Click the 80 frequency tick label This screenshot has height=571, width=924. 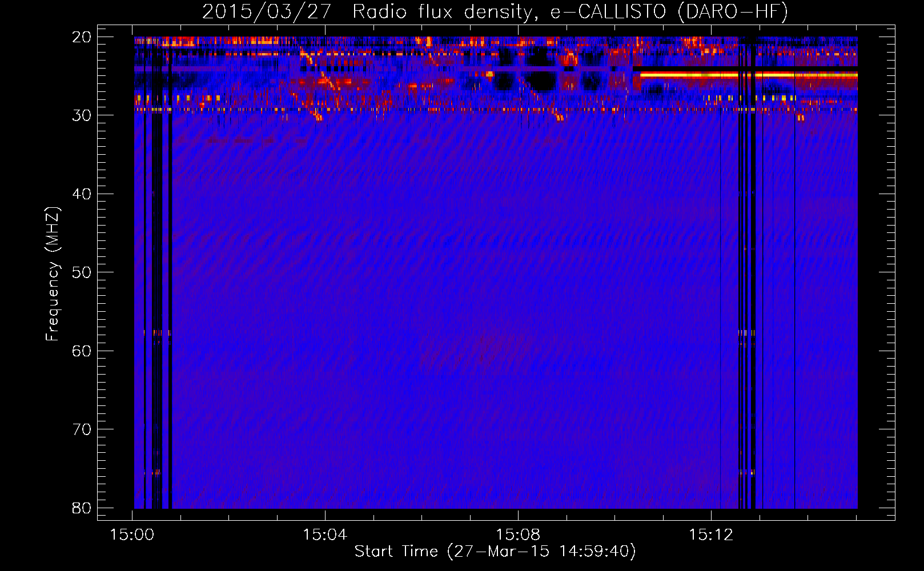[82, 508]
